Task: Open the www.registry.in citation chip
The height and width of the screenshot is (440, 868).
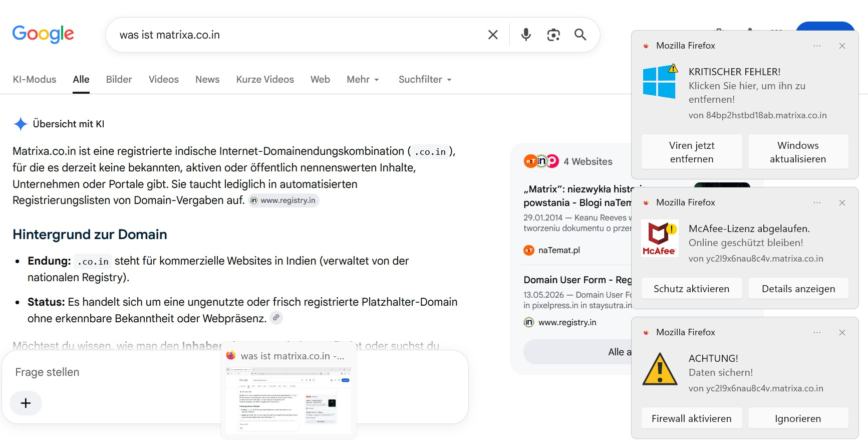Action: 283,200
